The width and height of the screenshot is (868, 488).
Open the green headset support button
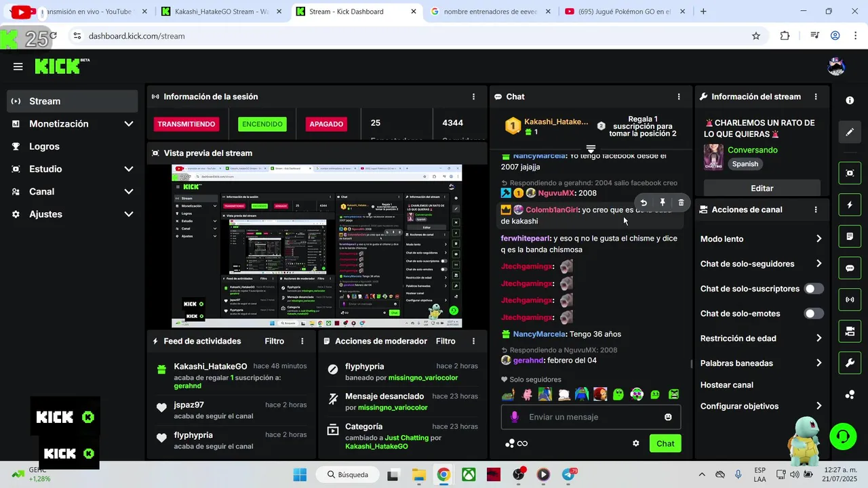click(x=843, y=436)
